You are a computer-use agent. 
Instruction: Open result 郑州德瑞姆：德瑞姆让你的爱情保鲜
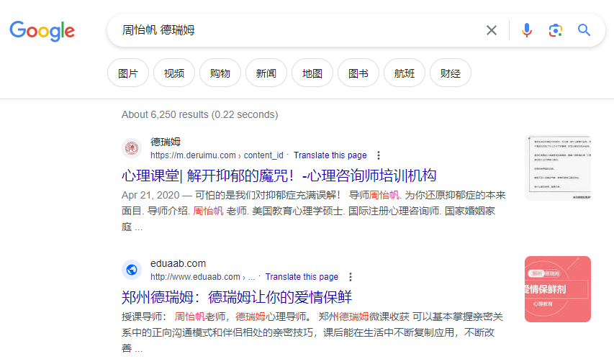pyautogui.click(x=237, y=297)
